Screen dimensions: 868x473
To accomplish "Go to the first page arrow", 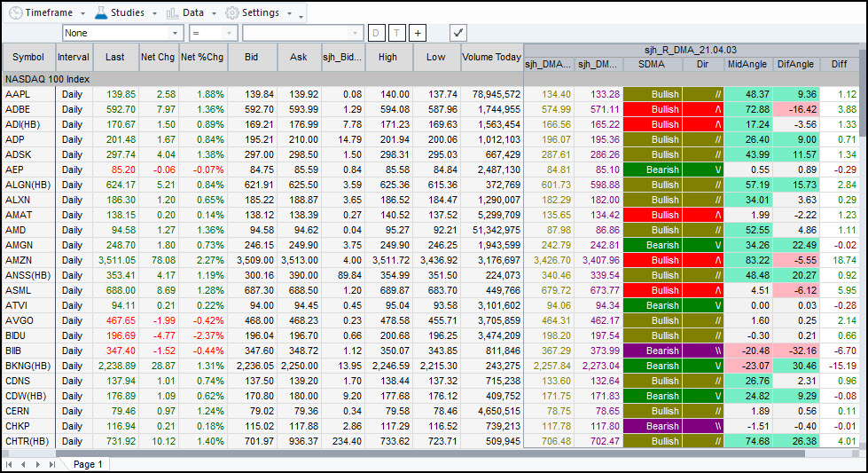I will pyautogui.click(x=9, y=464).
